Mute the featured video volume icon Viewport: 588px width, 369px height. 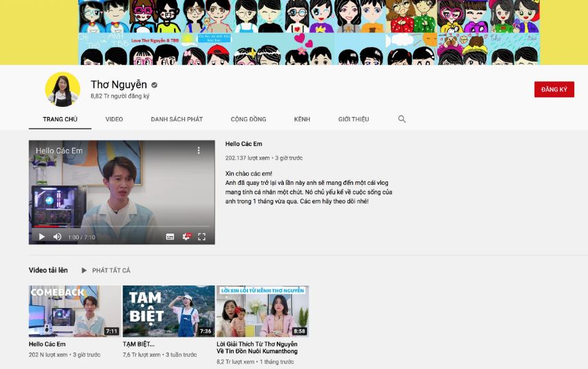click(x=57, y=237)
